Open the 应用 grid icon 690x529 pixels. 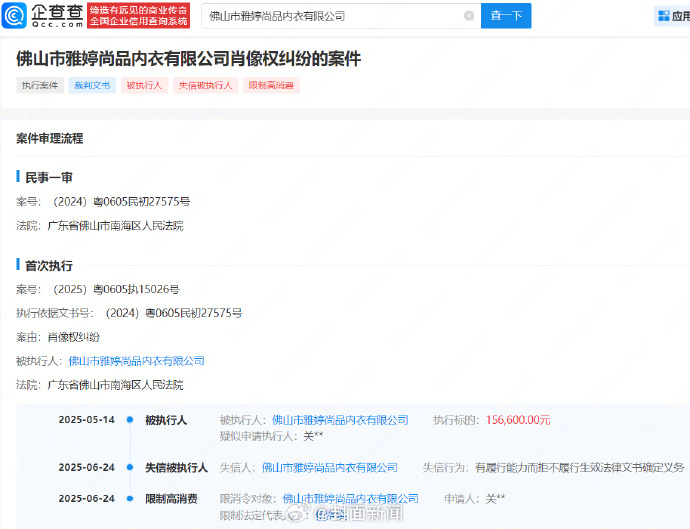point(664,16)
